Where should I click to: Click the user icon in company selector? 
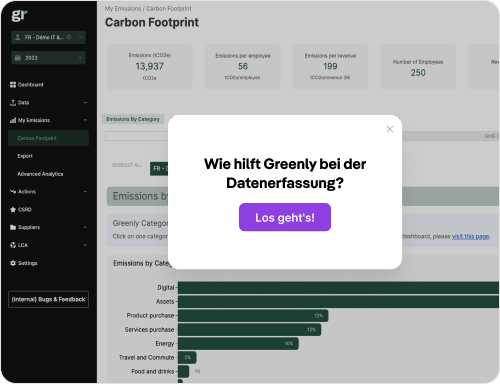[x=18, y=37]
